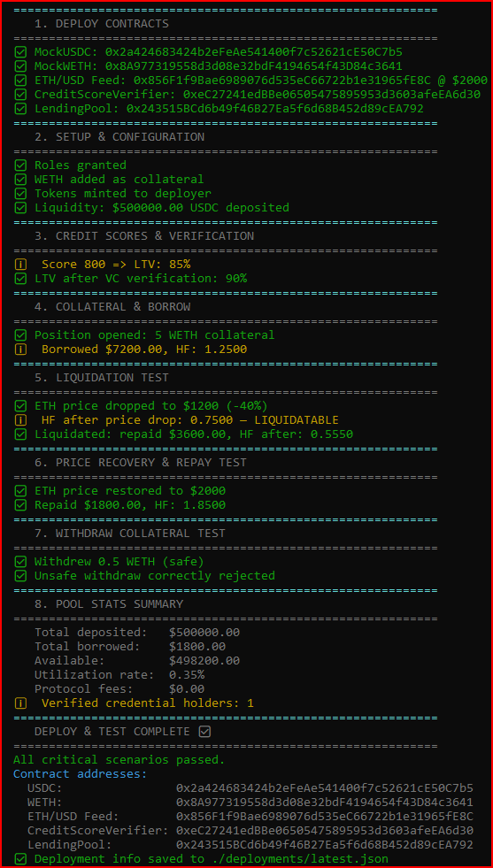The height and width of the screenshot is (868, 493).
Task: Click the check mark beside MockWETH line
Action: point(20,66)
